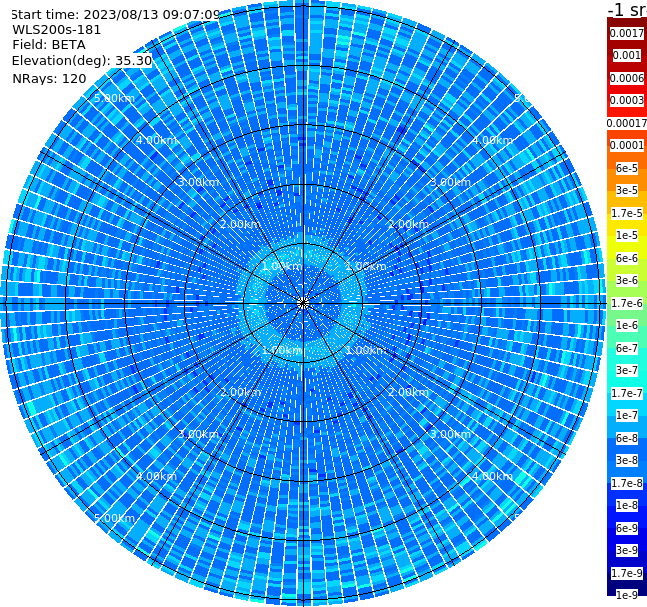The width and height of the screenshot is (647, 607).
Task: Select the 0.0001 colorbar value
Action: pos(627,145)
